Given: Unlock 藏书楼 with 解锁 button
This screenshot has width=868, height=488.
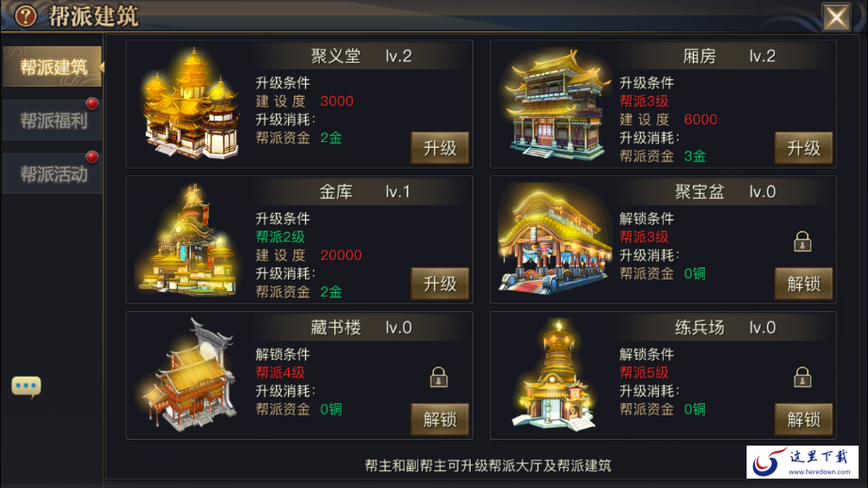Looking at the screenshot, I should click(440, 419).
